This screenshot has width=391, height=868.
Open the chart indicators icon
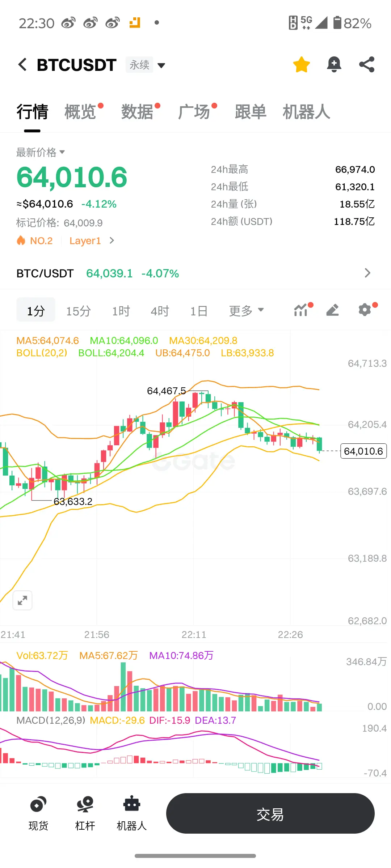301,310
